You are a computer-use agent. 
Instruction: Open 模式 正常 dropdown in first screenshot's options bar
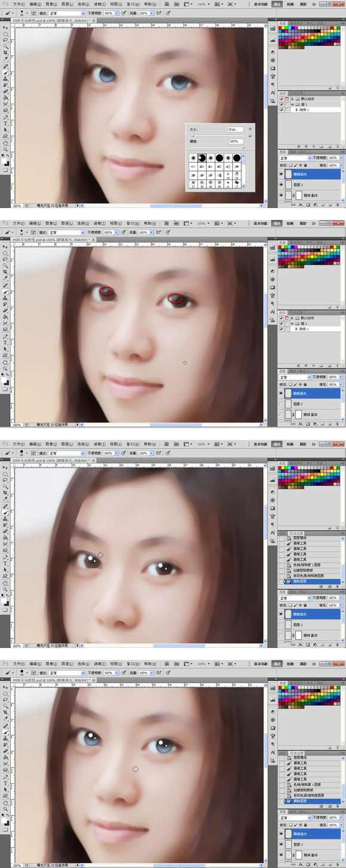click(x=67, y=13)
